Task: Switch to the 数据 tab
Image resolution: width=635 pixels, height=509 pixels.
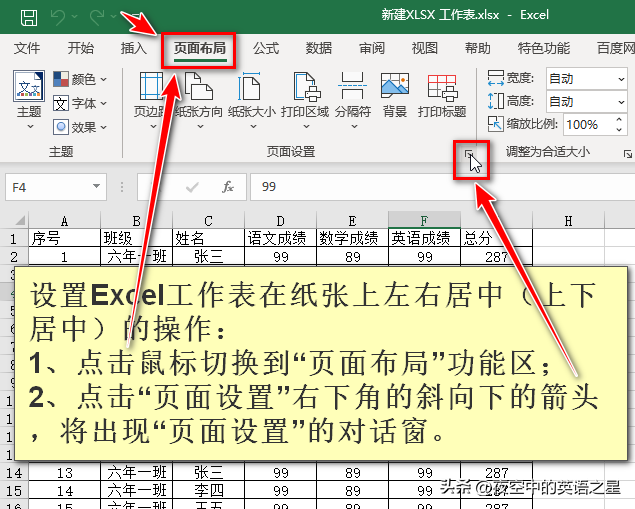Action: 319,48
